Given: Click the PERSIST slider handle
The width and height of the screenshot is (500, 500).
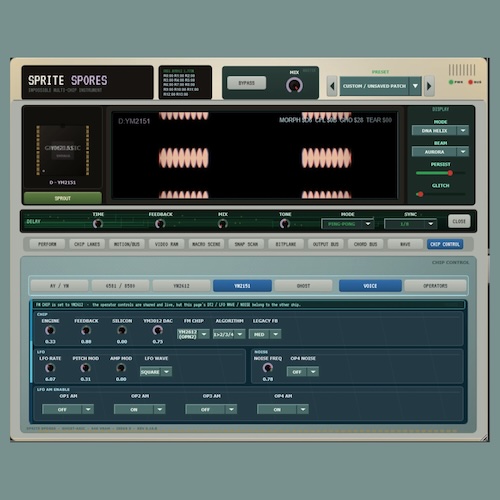Looking at the screenshot, I should point(450,173).
